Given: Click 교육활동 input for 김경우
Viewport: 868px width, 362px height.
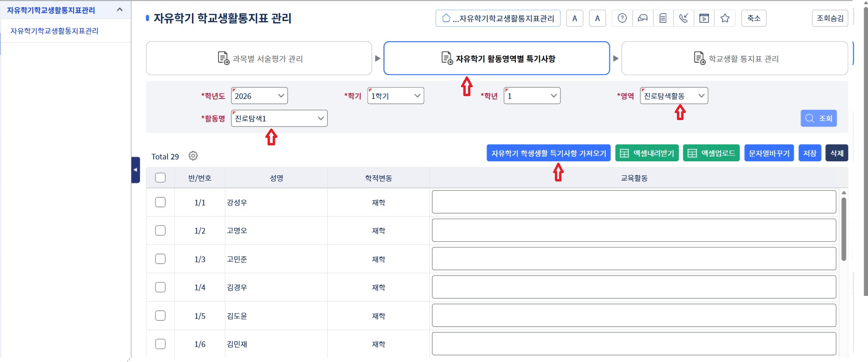Looking at the screenshot, I should [634, 287].
